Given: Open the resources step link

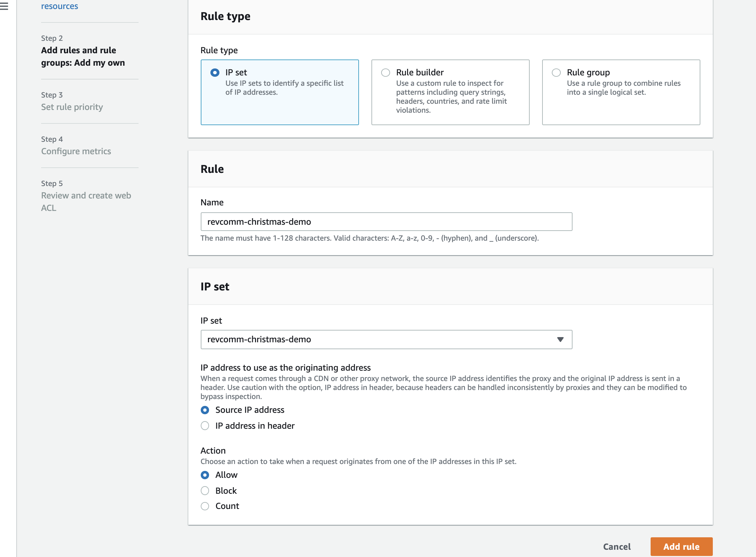Looking at the screenshot, I should (x=59, y=6).
